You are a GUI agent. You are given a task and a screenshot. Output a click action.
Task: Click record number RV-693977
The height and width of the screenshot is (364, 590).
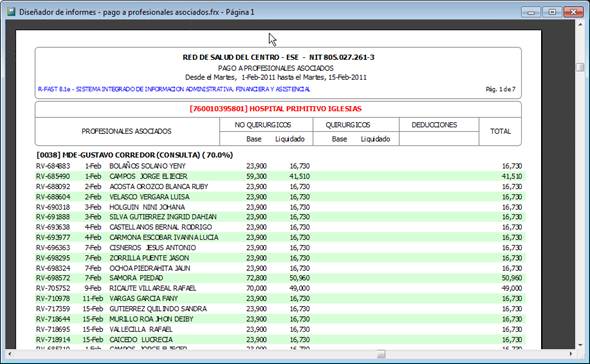pos(53,237)
